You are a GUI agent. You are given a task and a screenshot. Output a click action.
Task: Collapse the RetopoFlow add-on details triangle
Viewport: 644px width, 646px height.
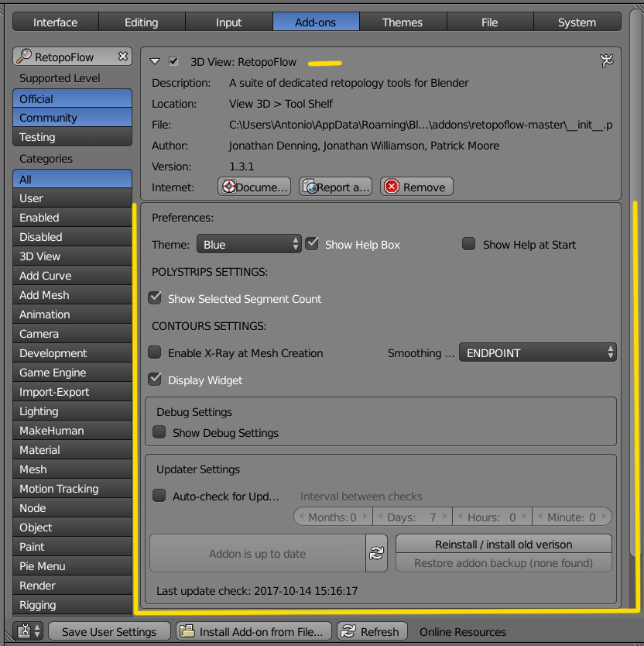(155, 61)
